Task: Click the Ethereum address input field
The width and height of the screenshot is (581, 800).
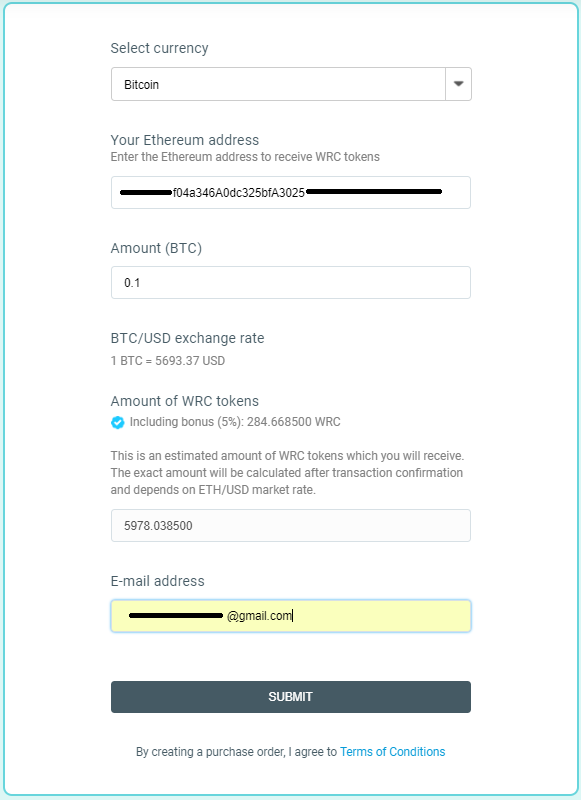Action: click(x=291, y=192)
